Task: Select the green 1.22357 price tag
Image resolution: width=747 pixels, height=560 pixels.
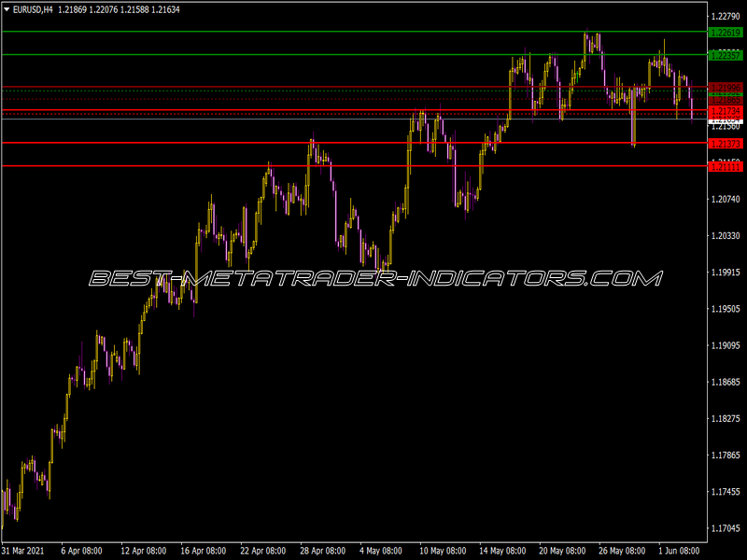Action: click(726, 56)
